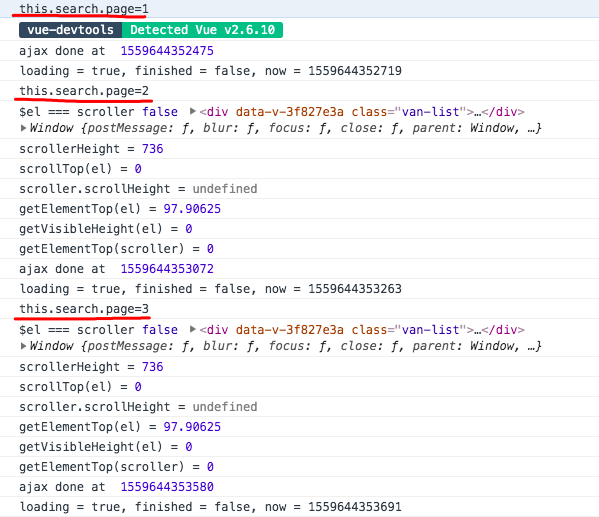Expand the Window object under page=3
599x517 pixels.
pyautogui.click(x=23, y=346)
